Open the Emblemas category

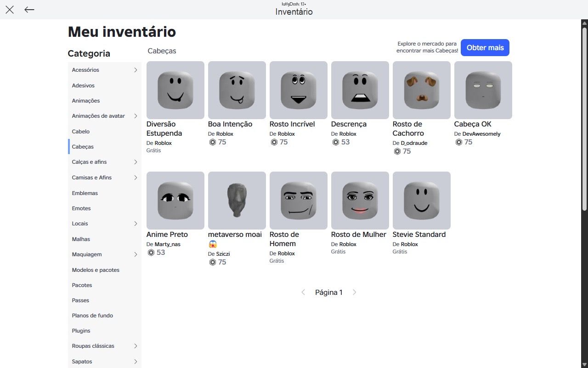[x=105, y=193]
